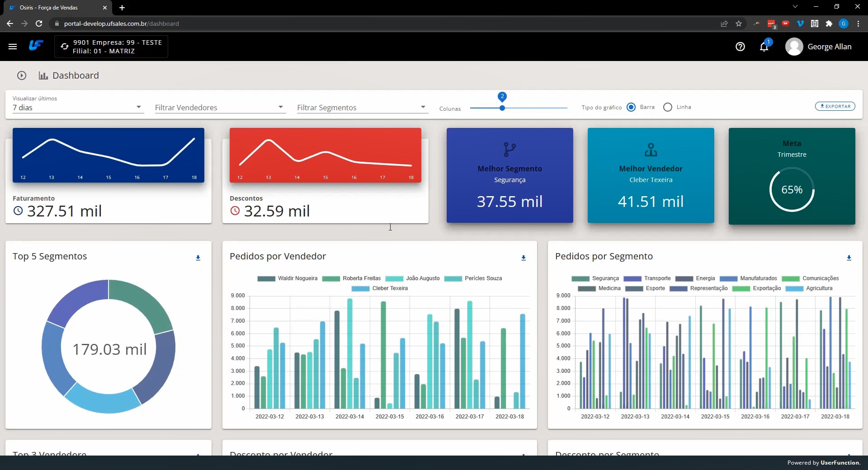The width and height of the screenshot is (868, 470).
Task: Open the Visualizar últimos dropdown
Action: tap(78, 108)
